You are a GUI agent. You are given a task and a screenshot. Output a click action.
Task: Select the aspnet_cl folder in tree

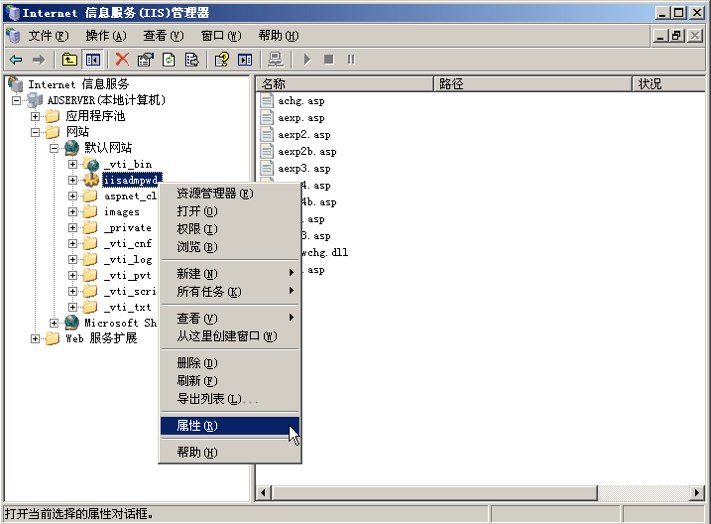click(131, 196)
